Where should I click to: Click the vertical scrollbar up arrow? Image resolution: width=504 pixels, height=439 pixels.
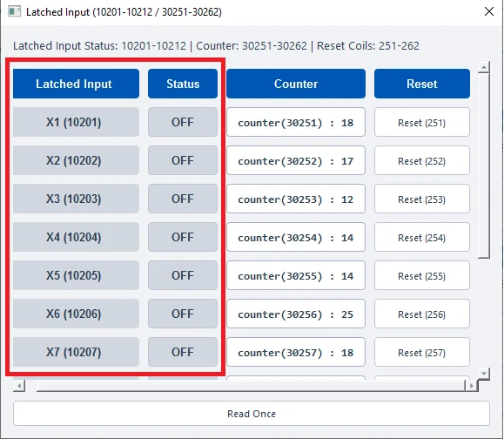[x=484, y=67]
